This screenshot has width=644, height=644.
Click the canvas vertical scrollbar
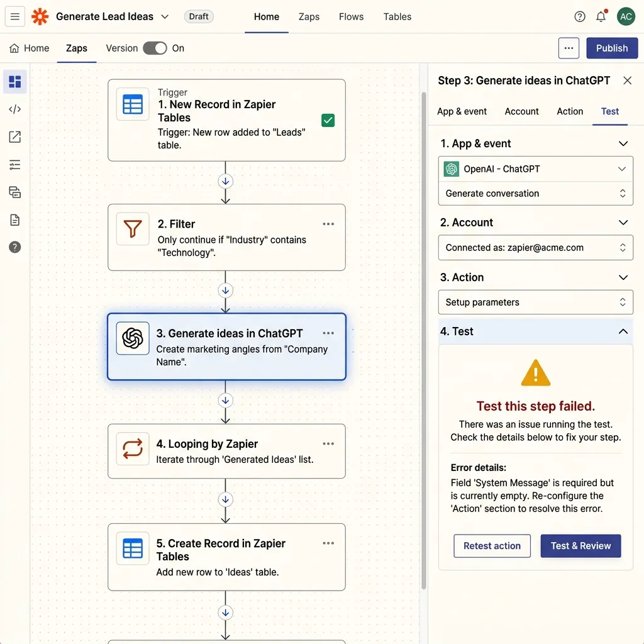[423, 341]
